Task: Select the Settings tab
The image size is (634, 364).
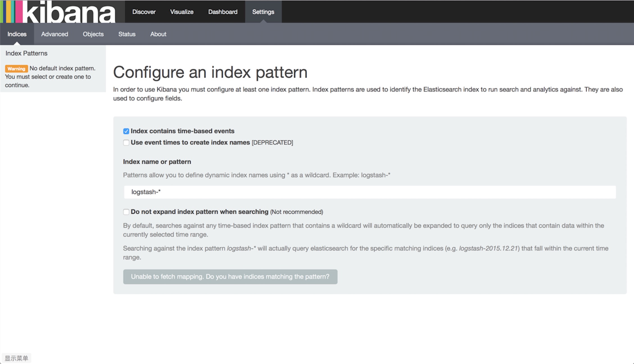Action: click(263, 12)
